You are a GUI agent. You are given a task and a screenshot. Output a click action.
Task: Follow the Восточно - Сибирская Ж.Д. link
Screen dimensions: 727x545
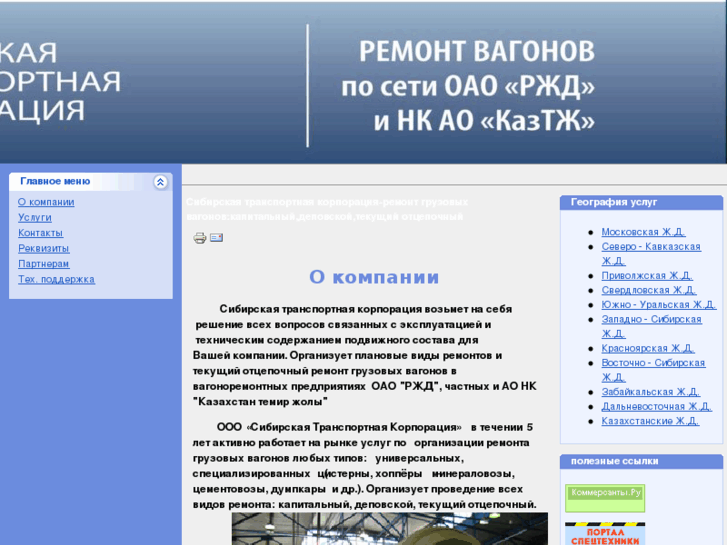point(653,370)
